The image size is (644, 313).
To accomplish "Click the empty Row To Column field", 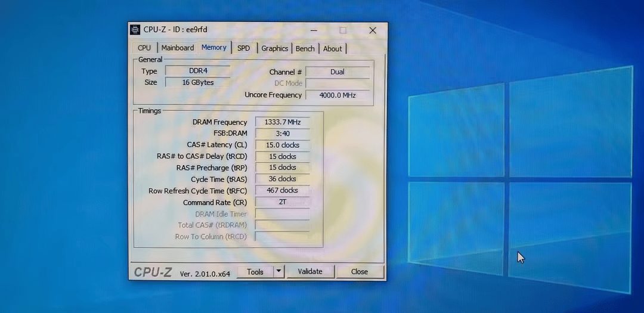I will coord(283,237).
